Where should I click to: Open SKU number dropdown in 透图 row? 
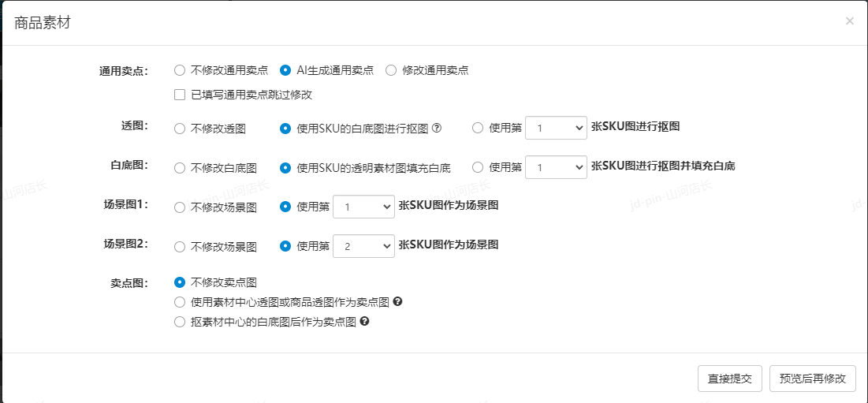tap(556, 128)
